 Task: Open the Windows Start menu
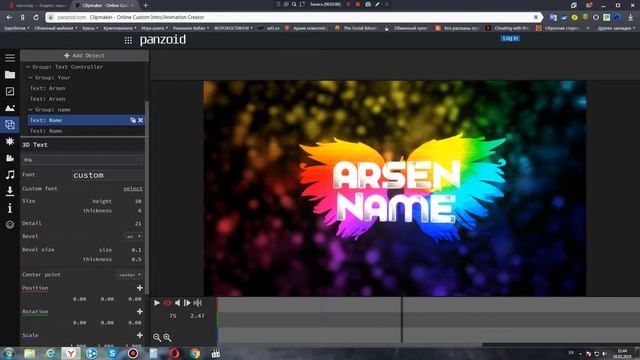9,353
